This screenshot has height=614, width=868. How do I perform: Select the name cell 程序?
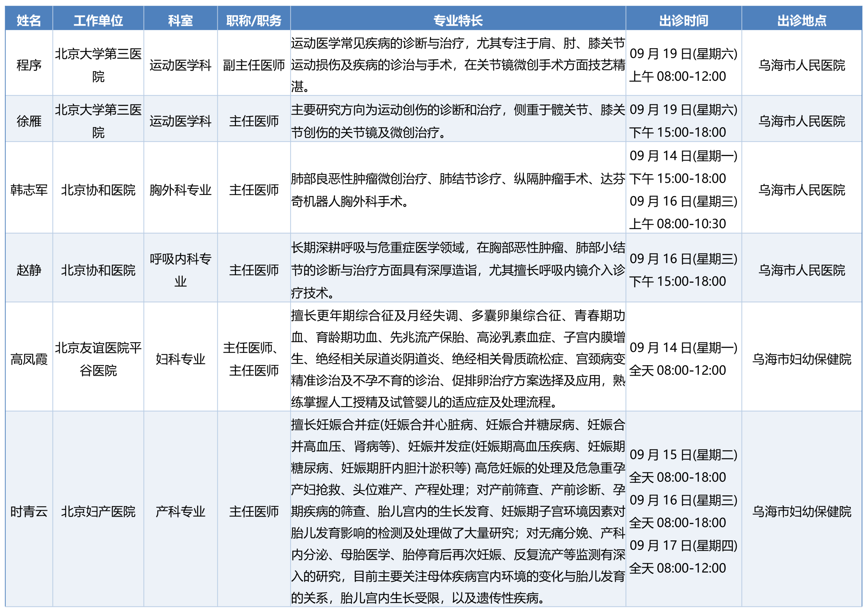coord(29,65)
